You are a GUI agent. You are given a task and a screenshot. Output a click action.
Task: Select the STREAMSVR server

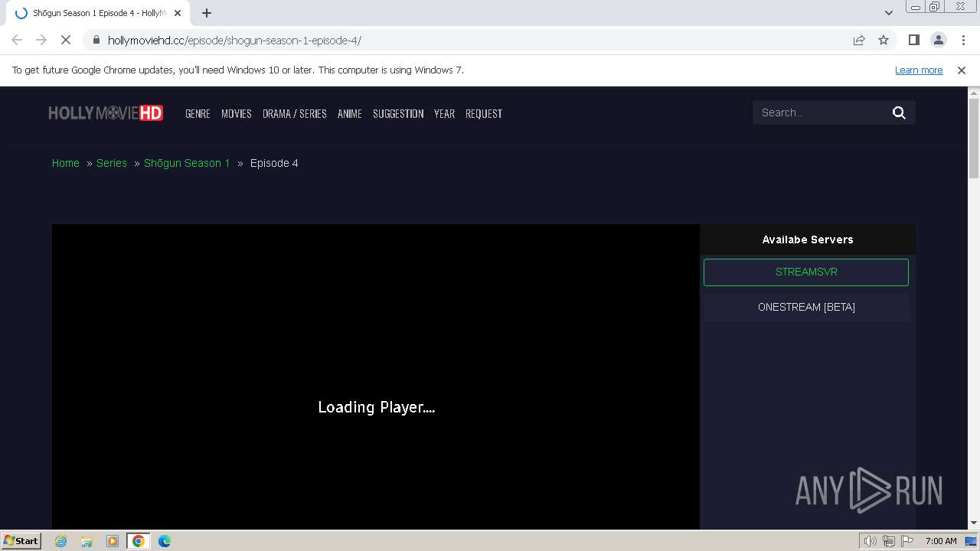[806, 272]
